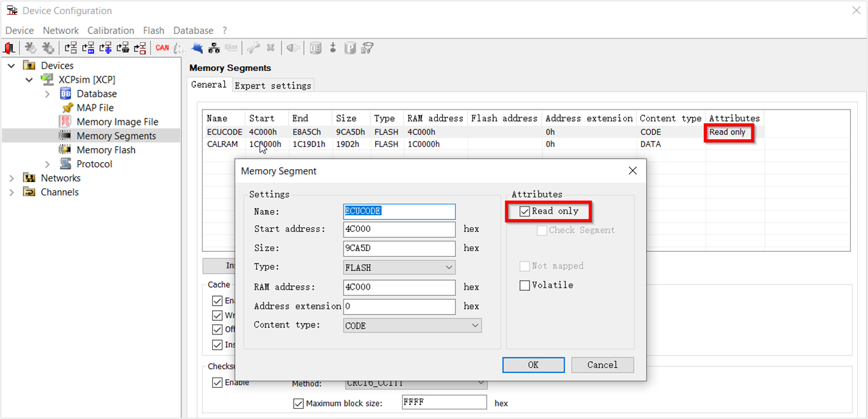The image size is (868, 419).
Task: Click the red CAN toolbar icon
Action: pyautogui.click(x=162, y=48)
